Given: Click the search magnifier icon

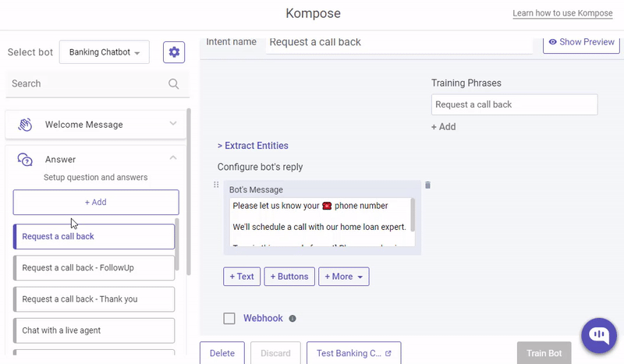Looking at the screenshot, I should coord(173,83).
